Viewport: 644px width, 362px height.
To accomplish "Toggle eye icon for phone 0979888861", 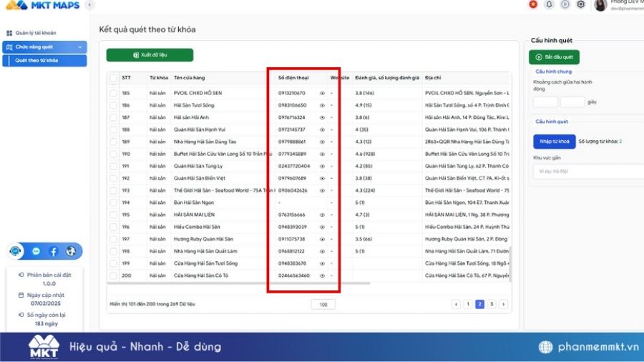I will (x=322, y=142).
